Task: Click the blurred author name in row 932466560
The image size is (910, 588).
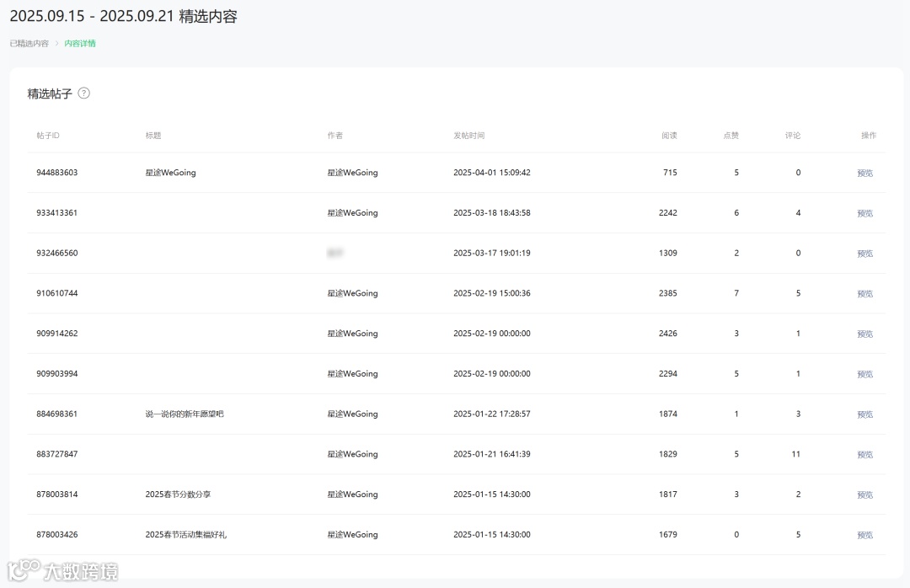Action: click(335, 253)
